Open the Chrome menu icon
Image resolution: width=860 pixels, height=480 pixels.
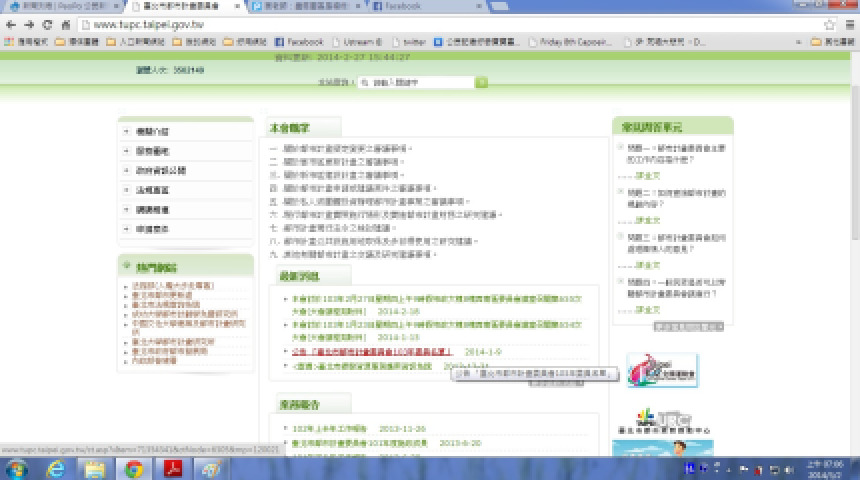[x=849, y=24]
